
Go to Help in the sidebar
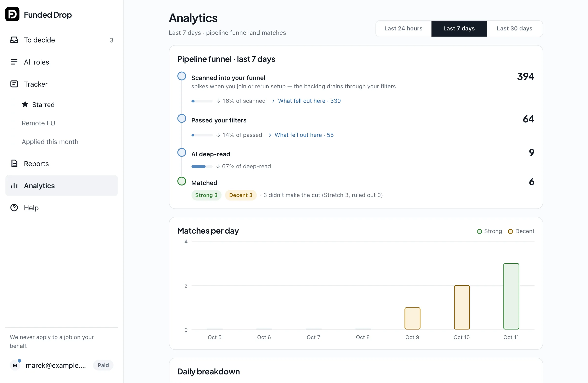click(x=61, y=208)
